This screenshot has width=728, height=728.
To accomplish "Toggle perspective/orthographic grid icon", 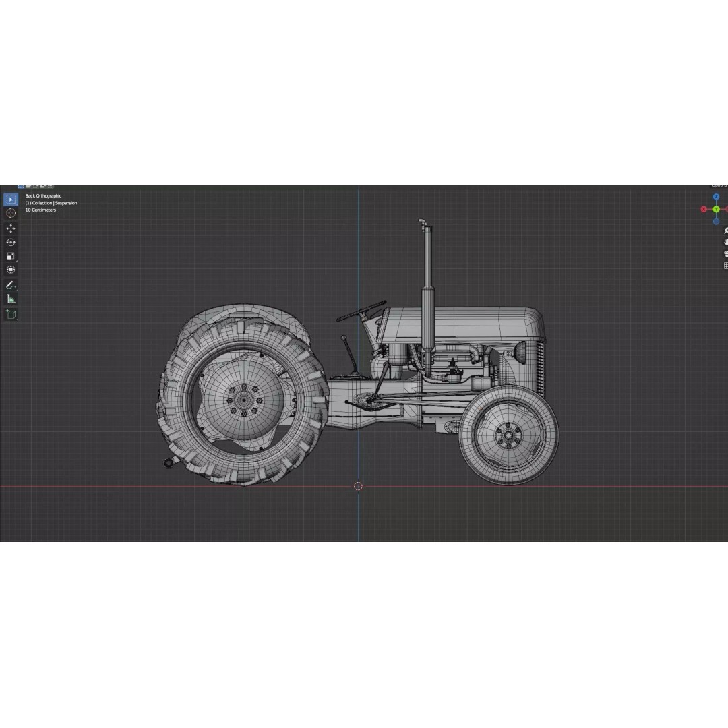I will coord(726,266).
